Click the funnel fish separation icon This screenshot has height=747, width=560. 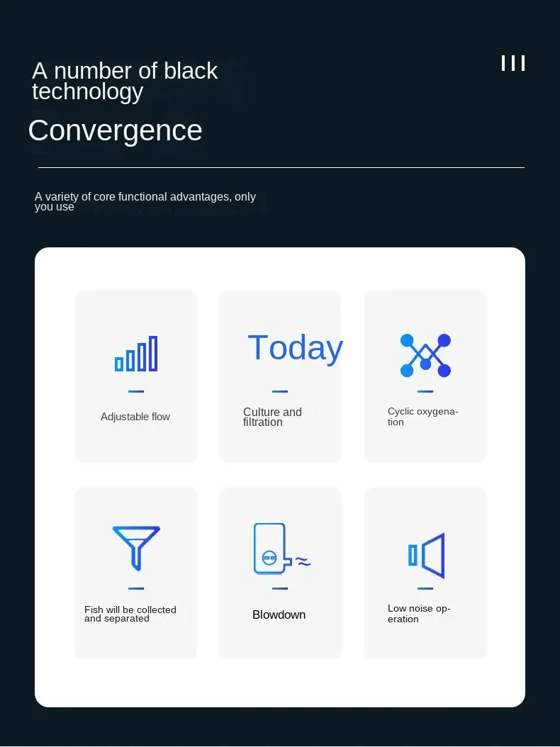pyautogui.click(x=136, y=547)
